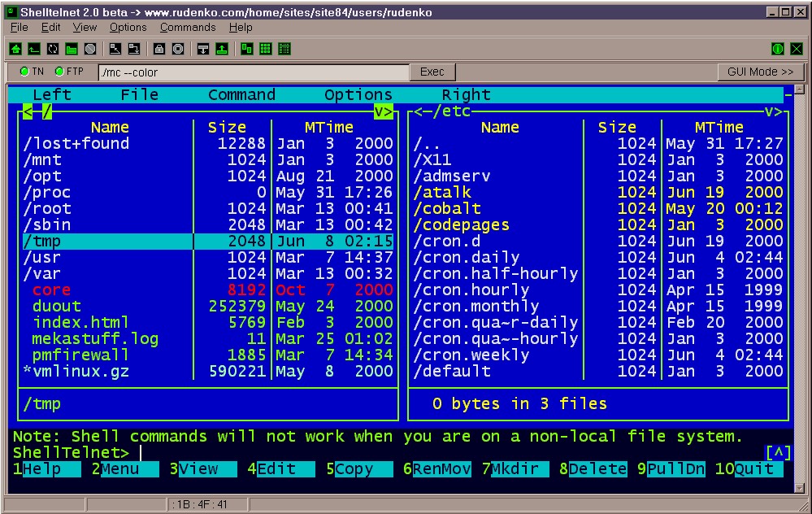Click the 2Menu function key button

(x=125, y=469)
